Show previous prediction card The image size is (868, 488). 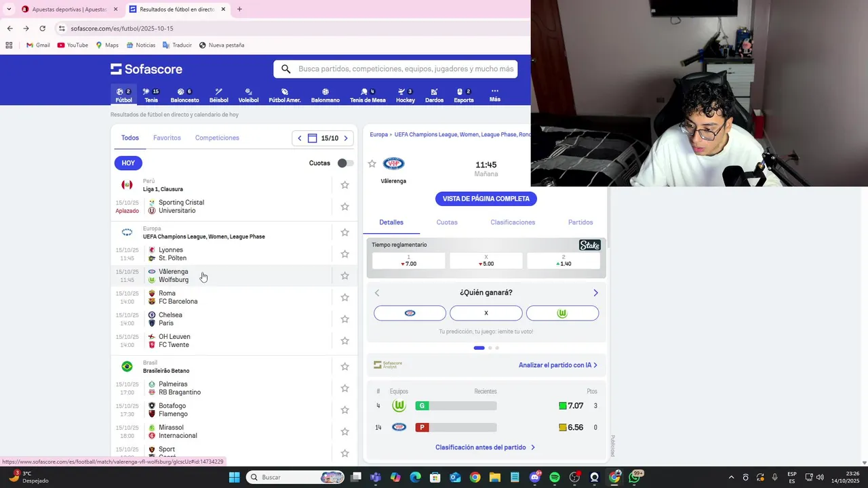tap(377, 293)
